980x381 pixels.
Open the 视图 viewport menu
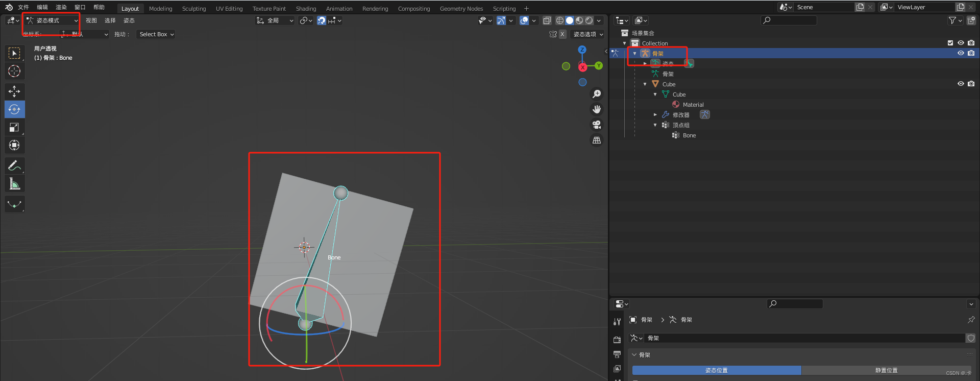click(91, 20)
